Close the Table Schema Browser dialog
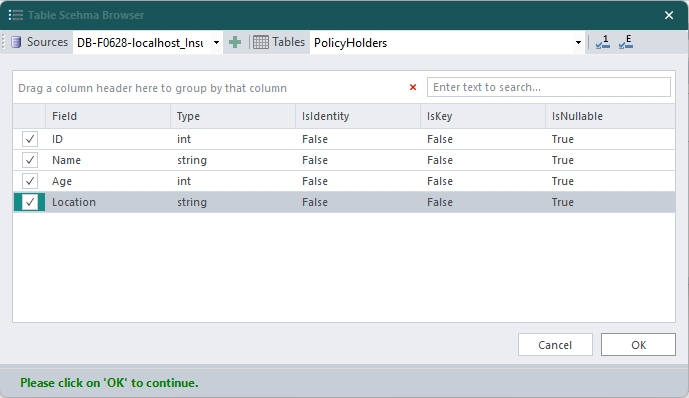The width and height of the screenshot is (689, 398). (669, 15)
